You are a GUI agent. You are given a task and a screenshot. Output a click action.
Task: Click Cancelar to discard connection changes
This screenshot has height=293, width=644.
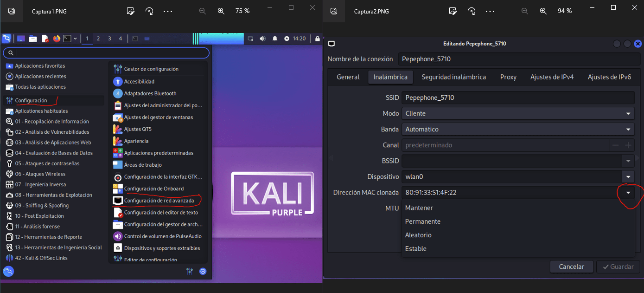pos(571,267)
